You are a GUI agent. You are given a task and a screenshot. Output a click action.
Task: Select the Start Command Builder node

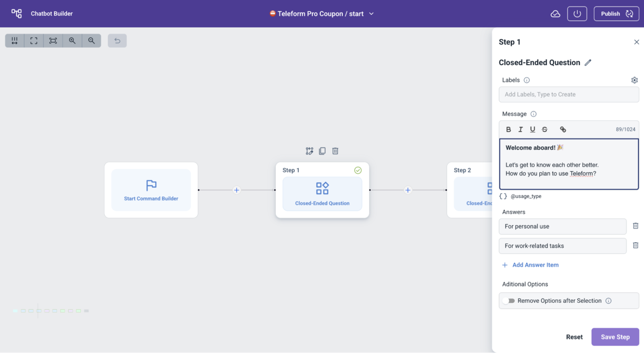pyautogui.click(x=151, y=190)
